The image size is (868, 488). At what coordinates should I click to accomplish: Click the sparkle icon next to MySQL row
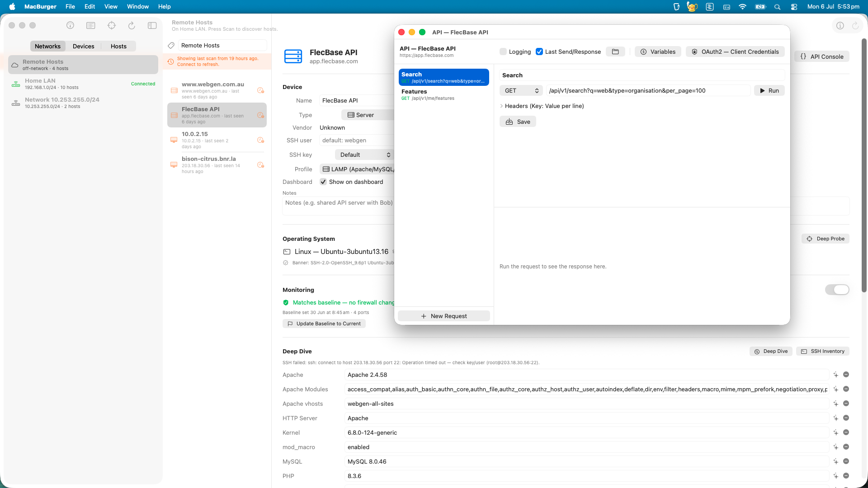[x=836, y=461]
